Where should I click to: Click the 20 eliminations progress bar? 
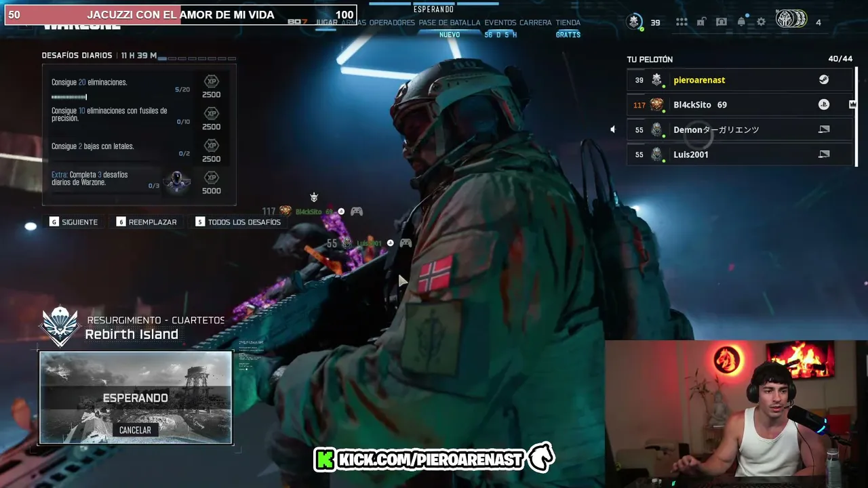point(69,98)
